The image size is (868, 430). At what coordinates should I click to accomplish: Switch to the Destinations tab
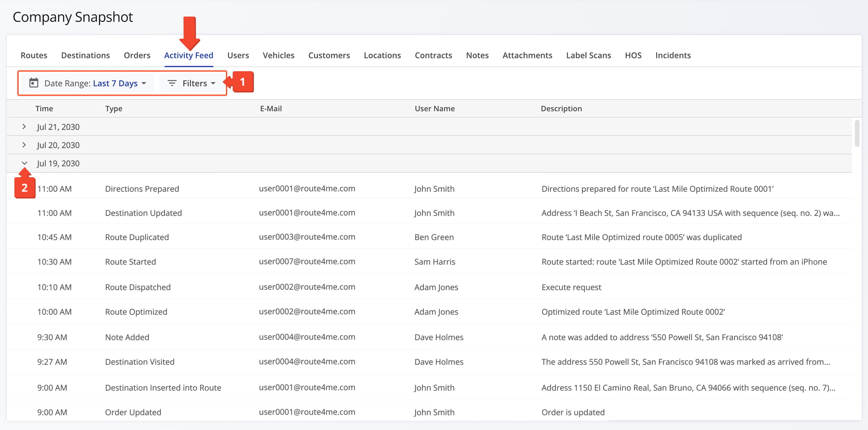85,55
